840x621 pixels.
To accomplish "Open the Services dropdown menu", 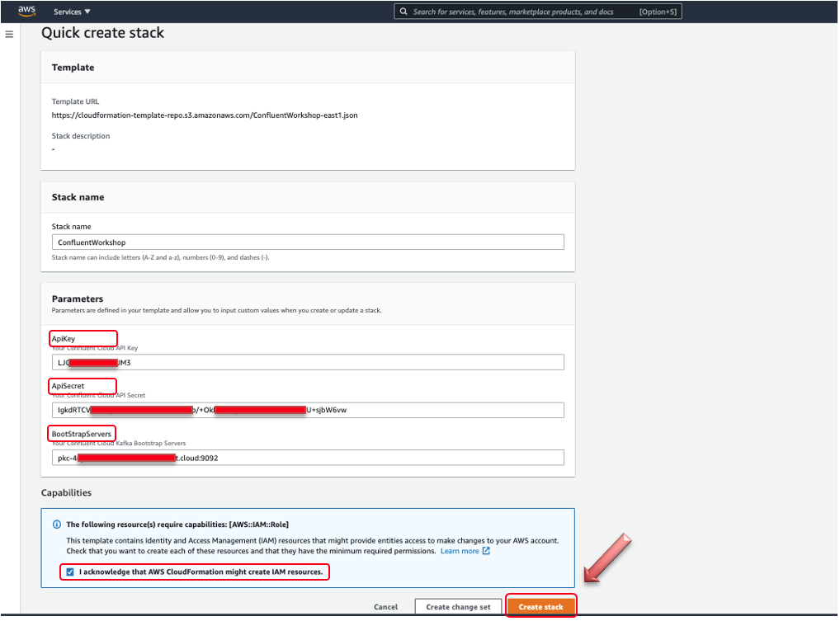I will click(x=72, y=12).
